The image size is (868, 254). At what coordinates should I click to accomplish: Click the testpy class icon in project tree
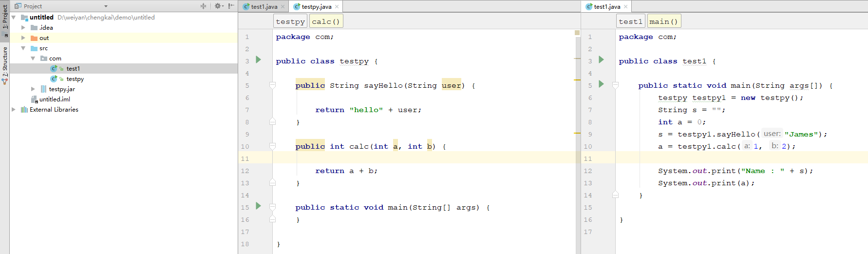point(54,79)
